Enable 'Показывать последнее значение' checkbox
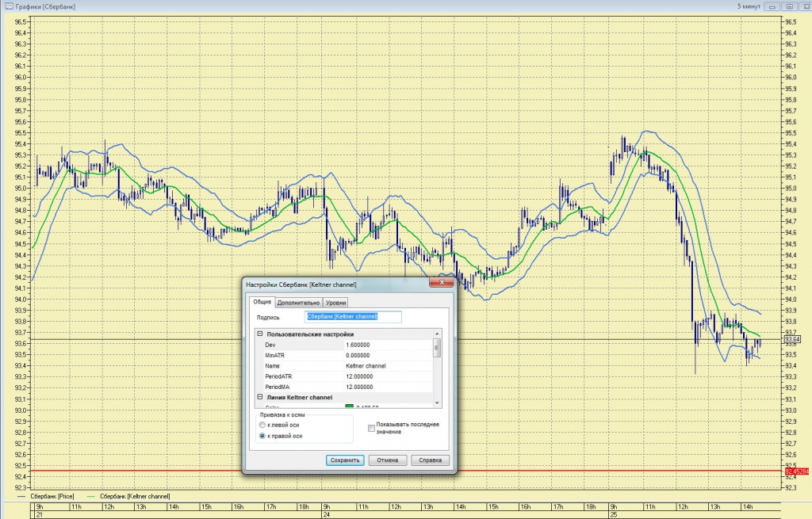This screenshot has height=519, width=812. 371,428
